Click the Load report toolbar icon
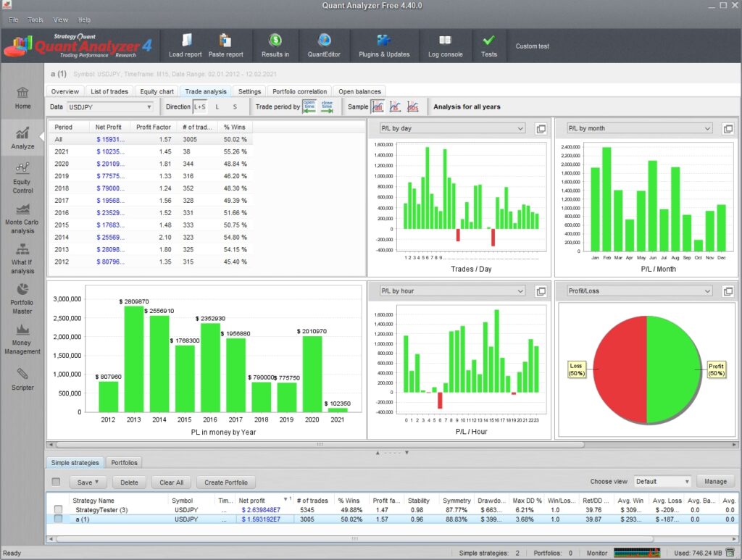The width and height of the screenshot is (742, 560). click(186, 40)
